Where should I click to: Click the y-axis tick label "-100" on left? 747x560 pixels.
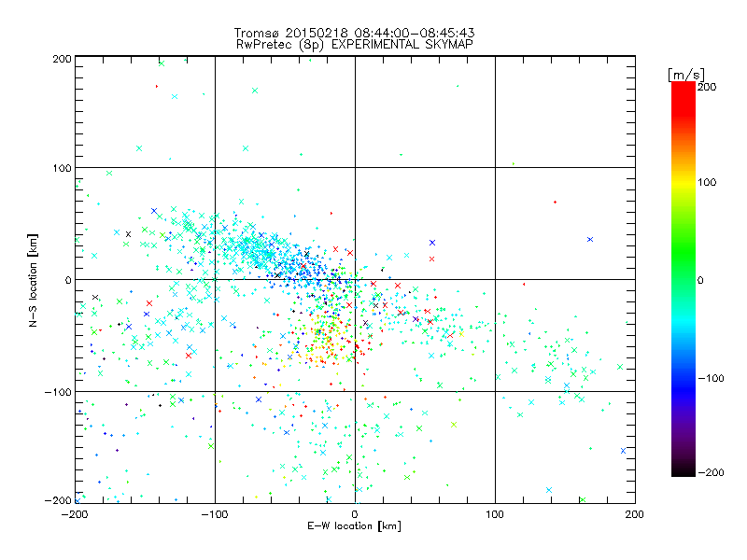coord(58,392)
